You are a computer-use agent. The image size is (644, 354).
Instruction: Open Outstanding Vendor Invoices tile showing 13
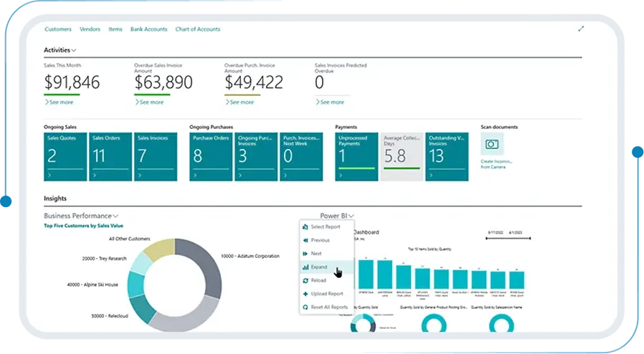[x=447, y=157]
